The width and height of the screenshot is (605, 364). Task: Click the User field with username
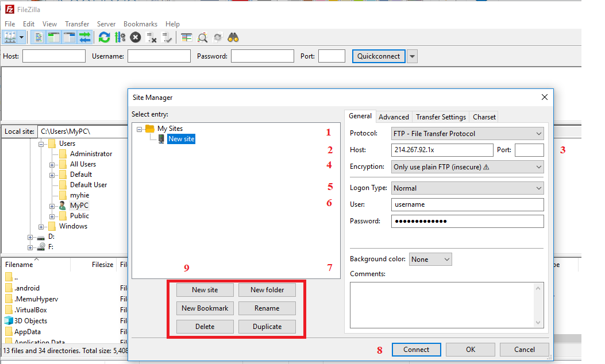(x=468, y=205)
